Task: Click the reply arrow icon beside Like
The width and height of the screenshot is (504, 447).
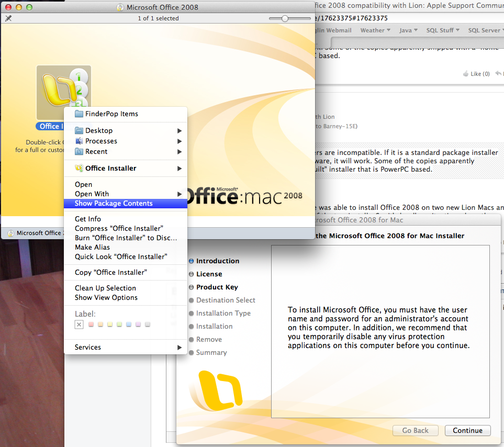Action: (498, 73)
